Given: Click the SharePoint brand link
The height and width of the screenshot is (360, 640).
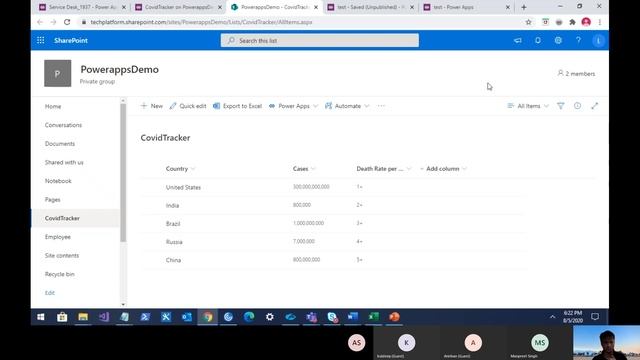Looking at the screenshot, I should pyautogui.click(x=71, y=40).
